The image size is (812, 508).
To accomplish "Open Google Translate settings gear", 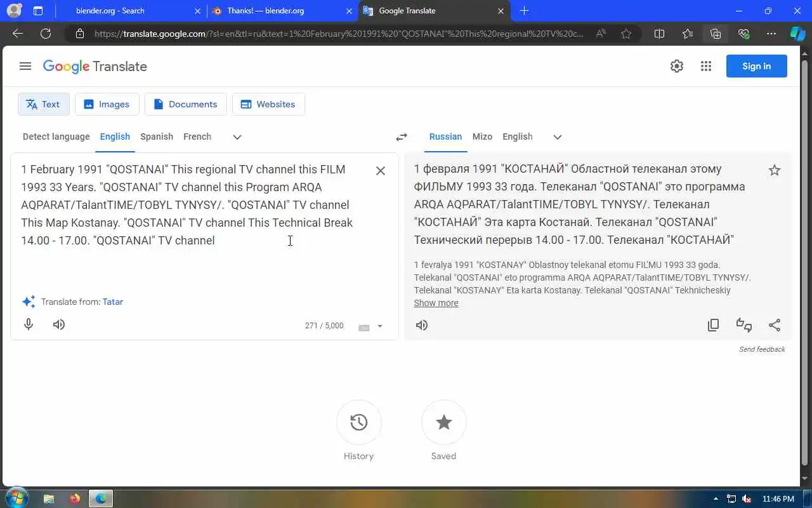I will point(677,66).
